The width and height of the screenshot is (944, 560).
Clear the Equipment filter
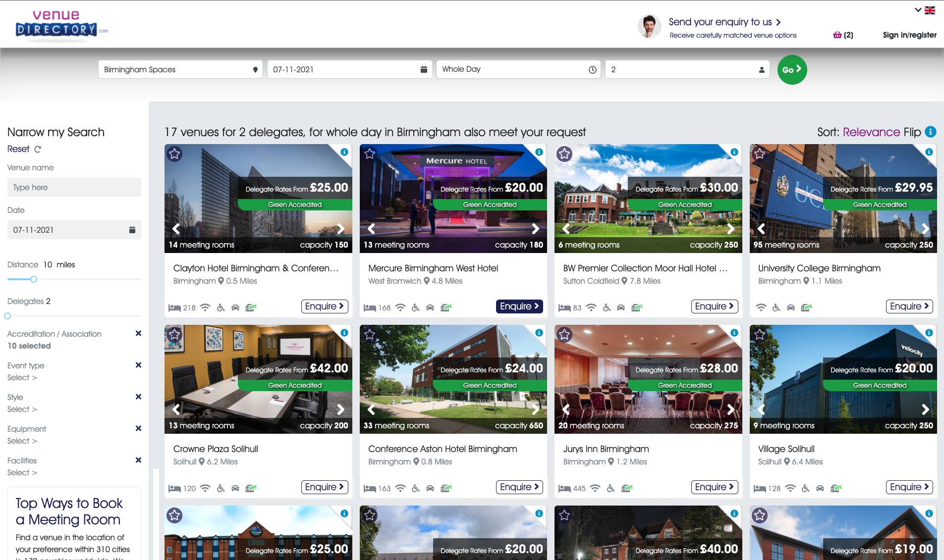tap(138, 428)
